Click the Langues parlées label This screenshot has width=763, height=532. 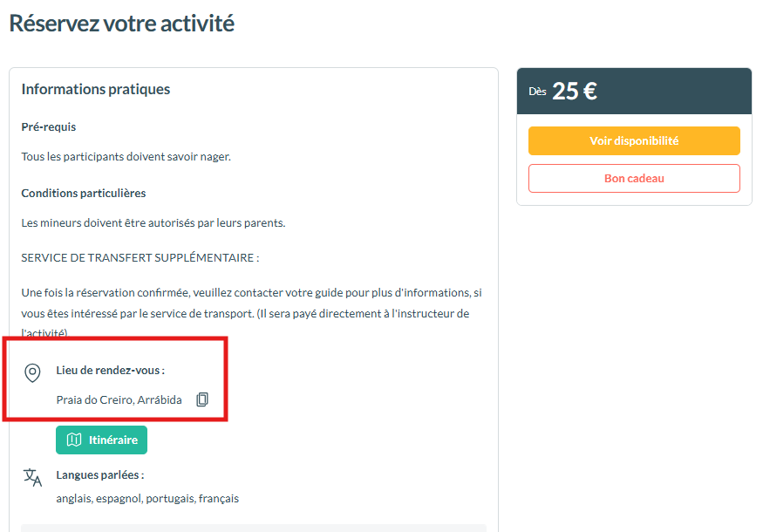99,474
